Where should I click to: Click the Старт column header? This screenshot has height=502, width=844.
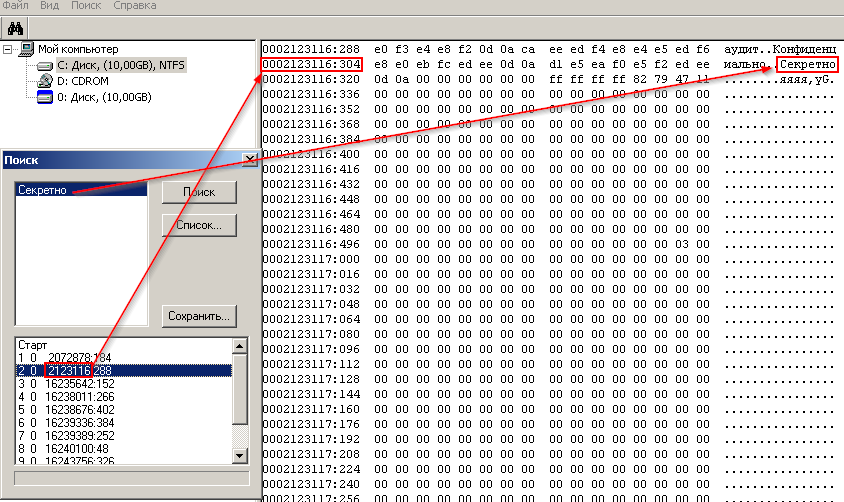[x=33, y=345]
